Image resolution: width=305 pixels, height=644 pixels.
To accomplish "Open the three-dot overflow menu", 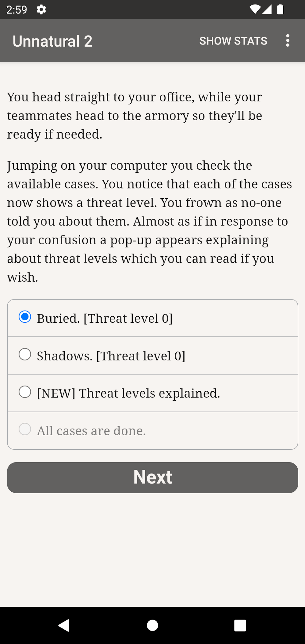I will point(287,41).
